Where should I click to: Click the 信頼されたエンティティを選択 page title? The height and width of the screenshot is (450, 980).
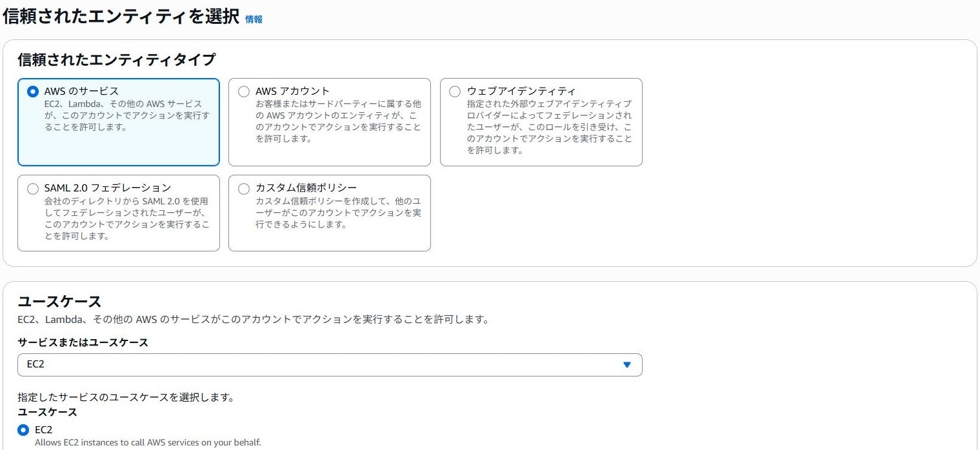pos(121,16)
